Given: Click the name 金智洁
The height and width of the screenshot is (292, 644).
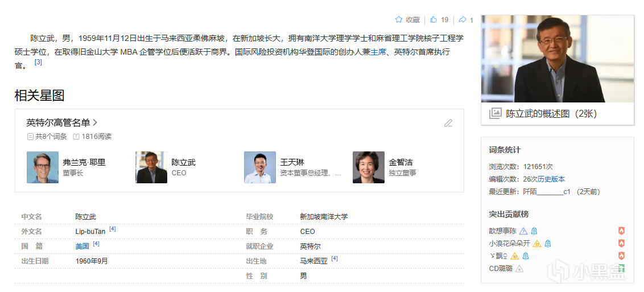Looking at the screenshot, I should click(401, 162).
